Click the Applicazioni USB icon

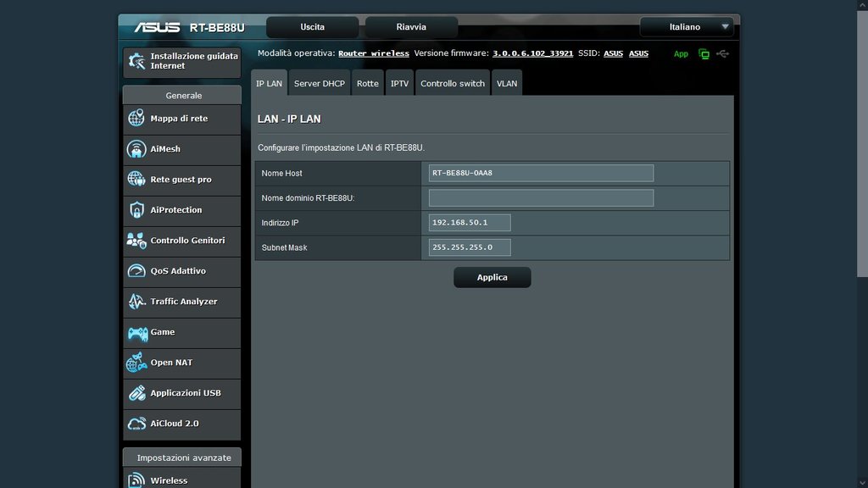tap(136, 393)
